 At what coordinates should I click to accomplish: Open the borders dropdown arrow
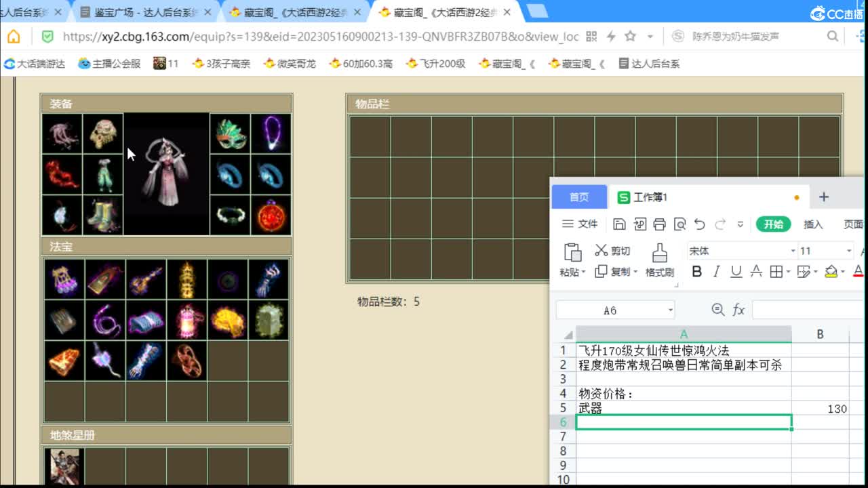point(788,272)
